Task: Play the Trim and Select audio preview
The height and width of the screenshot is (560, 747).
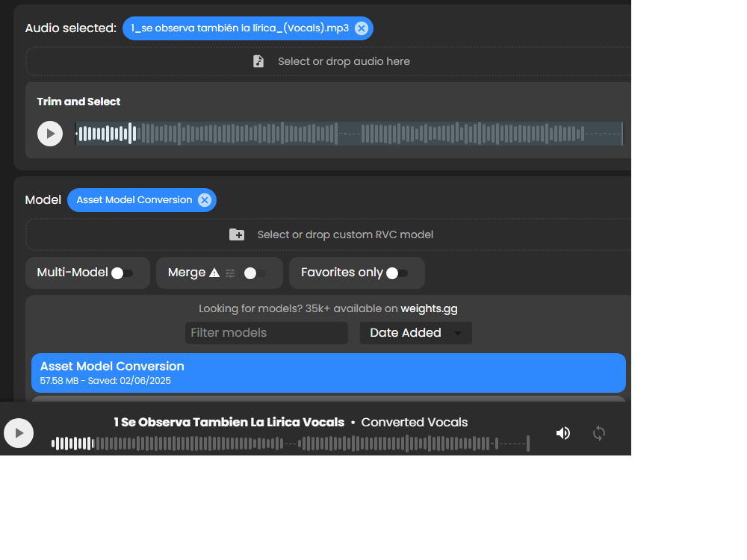Action: pyautogui.click(x=50, y=134)
